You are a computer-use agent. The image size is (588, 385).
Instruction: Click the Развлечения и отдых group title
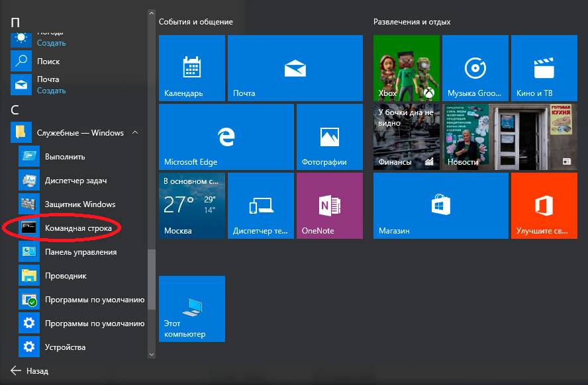[412, 22]
